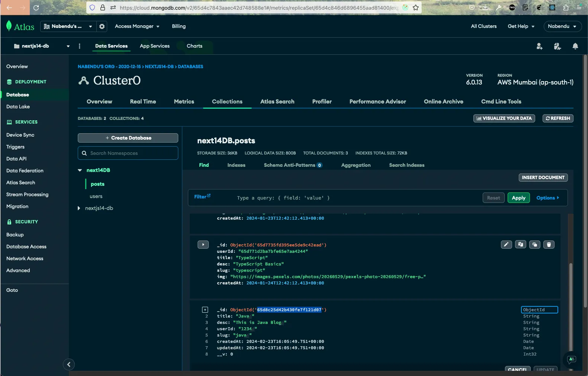Edit the TypeScript document with pencil icon

[x=506, y=245]
